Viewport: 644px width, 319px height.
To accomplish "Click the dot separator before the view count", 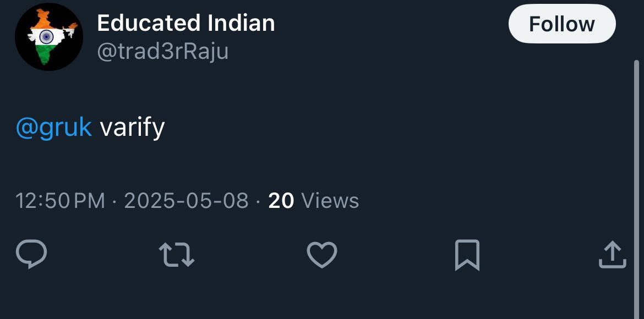I will [258, 201].
